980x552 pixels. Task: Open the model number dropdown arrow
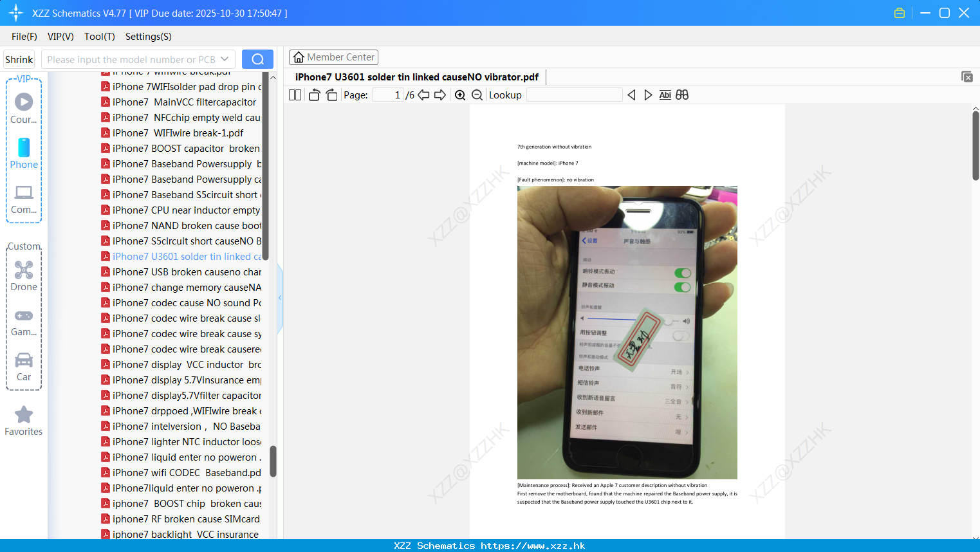coord(225,59)
